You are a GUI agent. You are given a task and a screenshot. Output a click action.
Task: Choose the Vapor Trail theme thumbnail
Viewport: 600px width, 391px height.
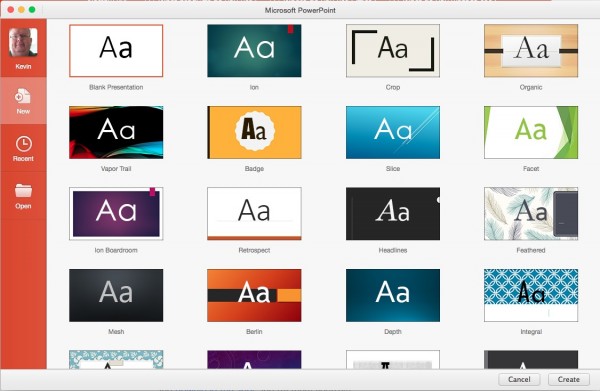tap(116, 132)
